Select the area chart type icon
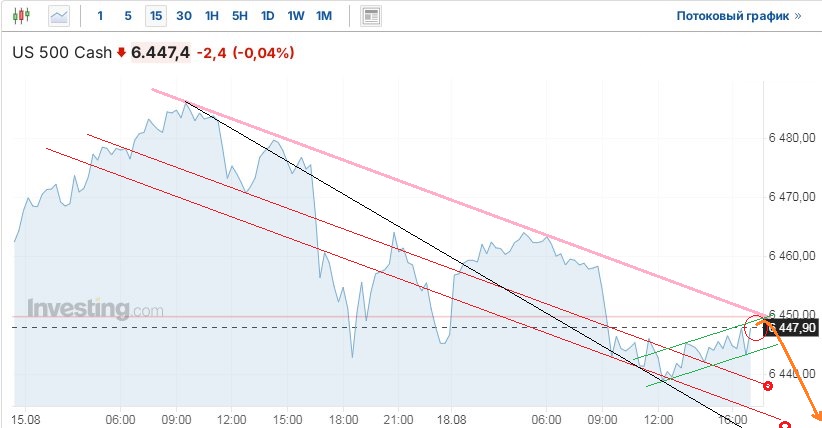 coord(60,16)
